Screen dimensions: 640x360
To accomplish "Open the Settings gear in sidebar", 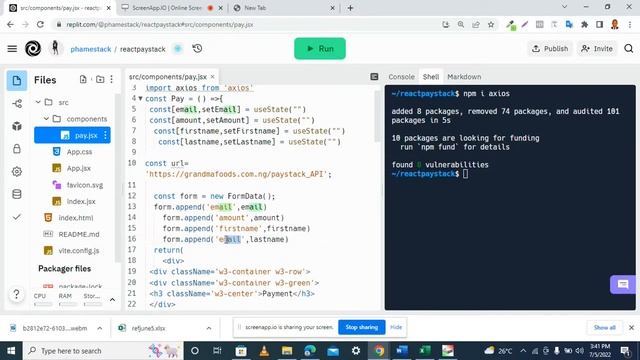I will point(17,171).
